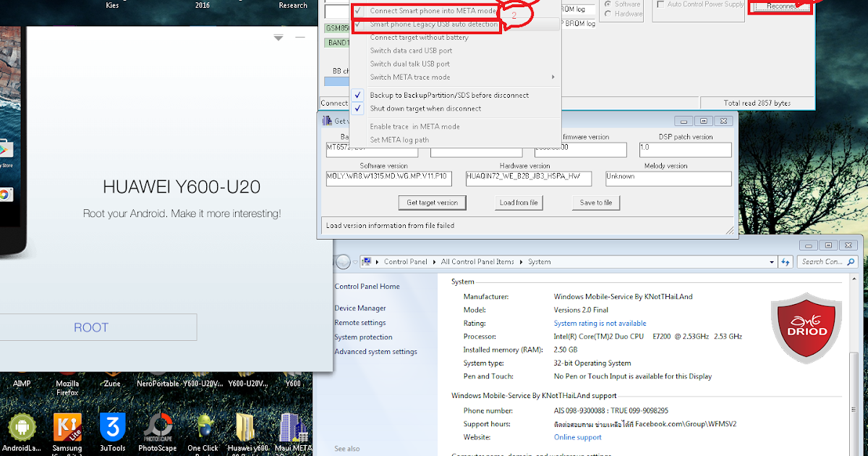The image size is (868, 456).
Task: Click the Intel Core 2 Duo processor text
Action: pyautogui.click(x=648, y=337)
